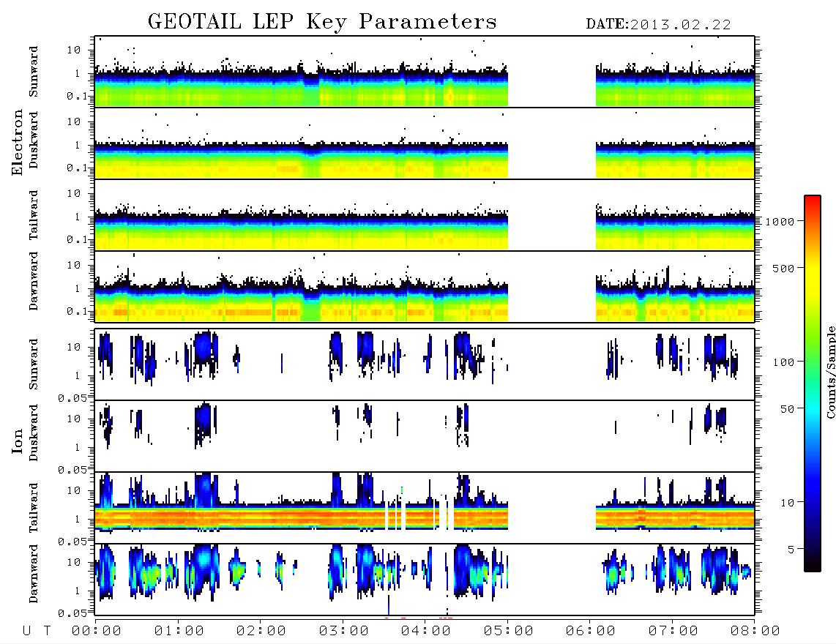Click the 07:00 time tick label
This screenshot has height=644, width=836.
coord(673,631)
